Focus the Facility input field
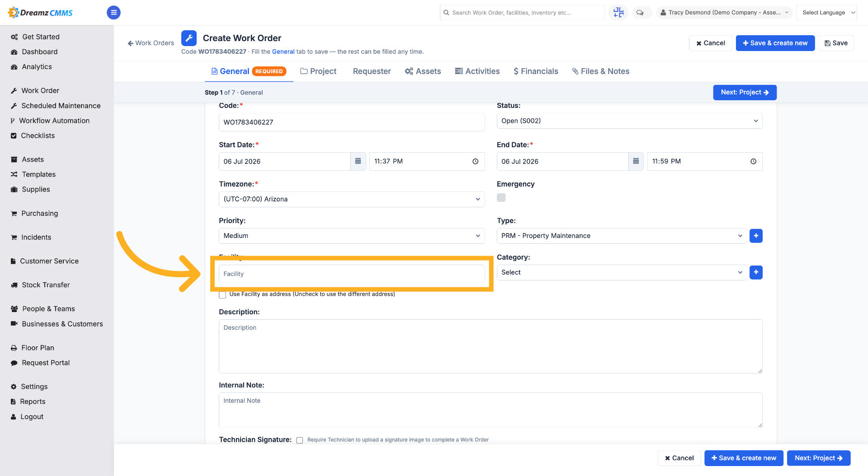The height and width of the screenshot is (476, 868). (x=352, y=274)
